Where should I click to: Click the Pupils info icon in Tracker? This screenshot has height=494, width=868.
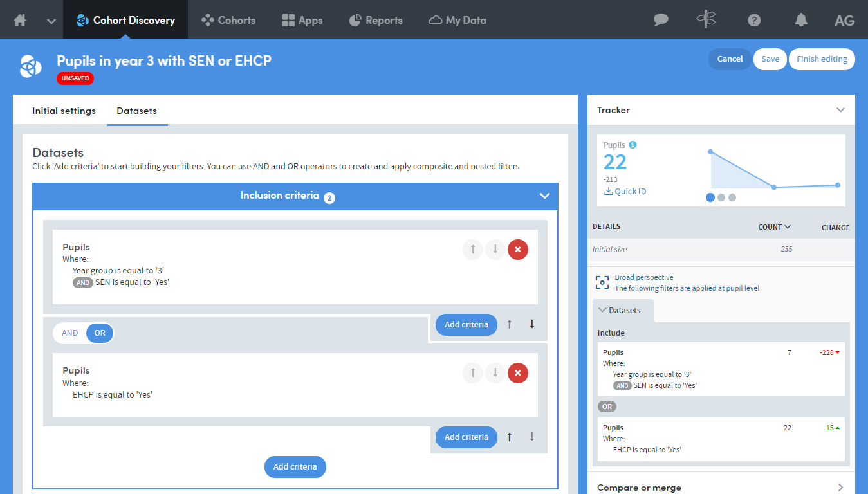coord(633,145)
